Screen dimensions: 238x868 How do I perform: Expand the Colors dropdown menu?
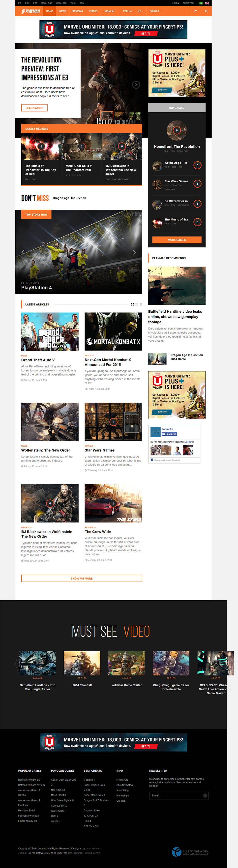click(x=155, y=11)
